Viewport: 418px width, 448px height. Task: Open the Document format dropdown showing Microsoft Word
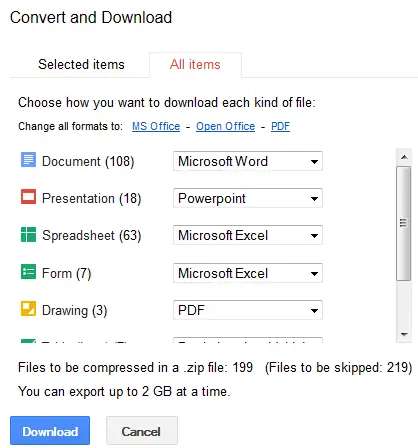(248, 161)
